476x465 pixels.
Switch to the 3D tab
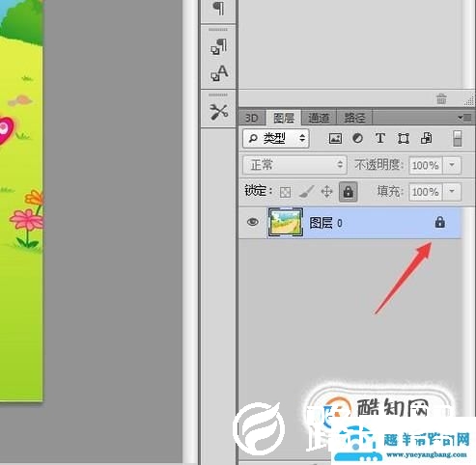(251, 118)
